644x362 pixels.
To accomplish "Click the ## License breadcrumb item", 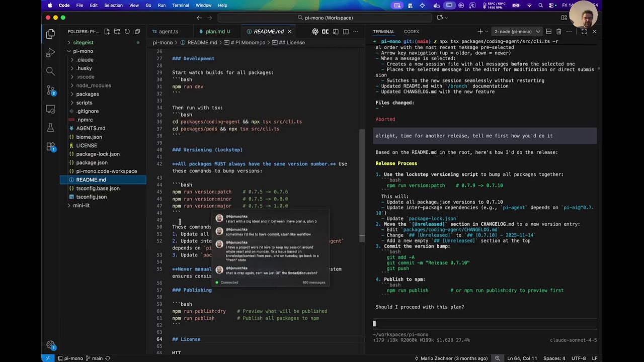I will click(289, 43).
